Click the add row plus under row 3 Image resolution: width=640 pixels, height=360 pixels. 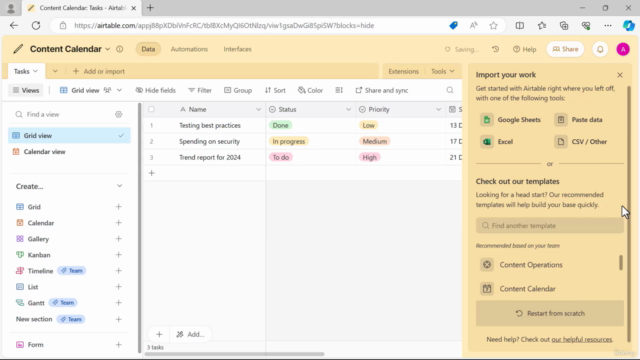point(151,173)
